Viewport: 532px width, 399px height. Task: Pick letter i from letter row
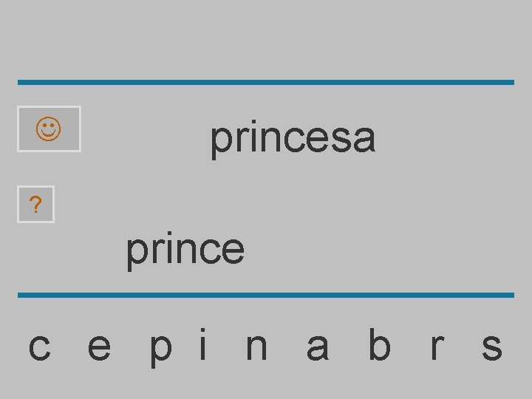203,345
